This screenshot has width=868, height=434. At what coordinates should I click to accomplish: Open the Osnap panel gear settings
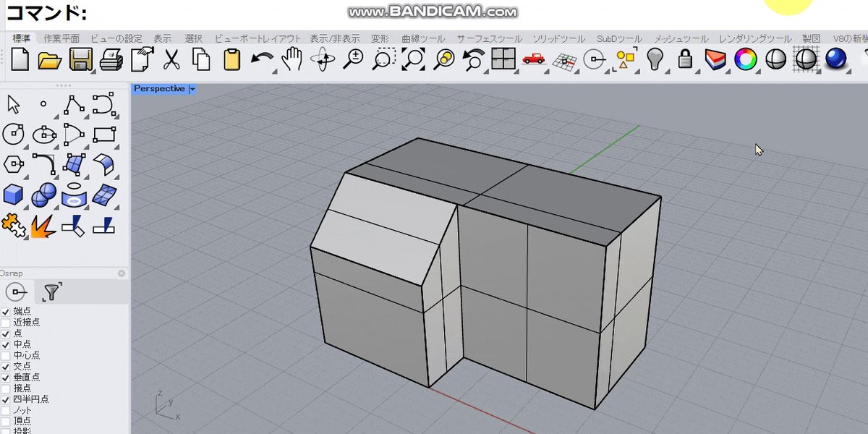pyautogui.click(x=122, y=273)
